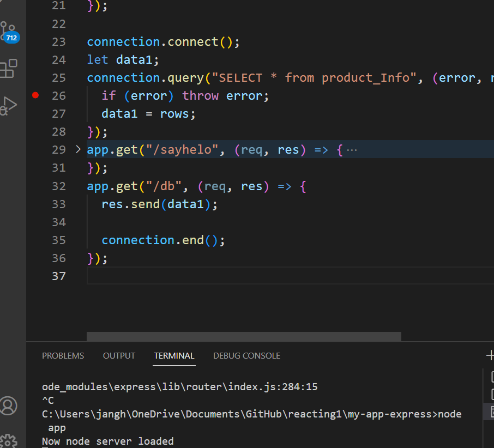Open the Extensions view icon
The width and height of the screenshot is (494, 448).
(9, 68)
